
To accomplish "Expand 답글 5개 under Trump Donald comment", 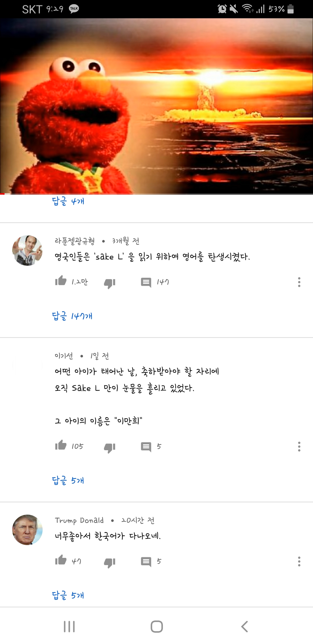I will click(x=68, y=595).
